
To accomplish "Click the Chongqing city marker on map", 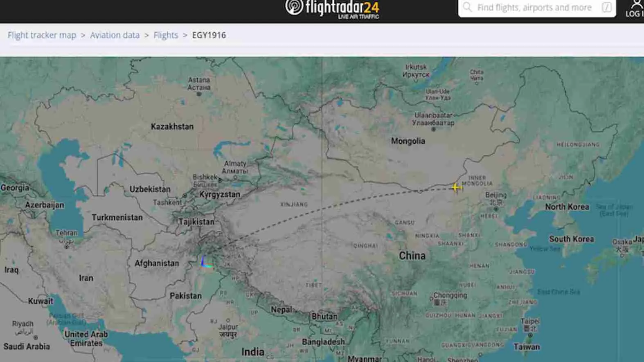I will tap(431, 299).
